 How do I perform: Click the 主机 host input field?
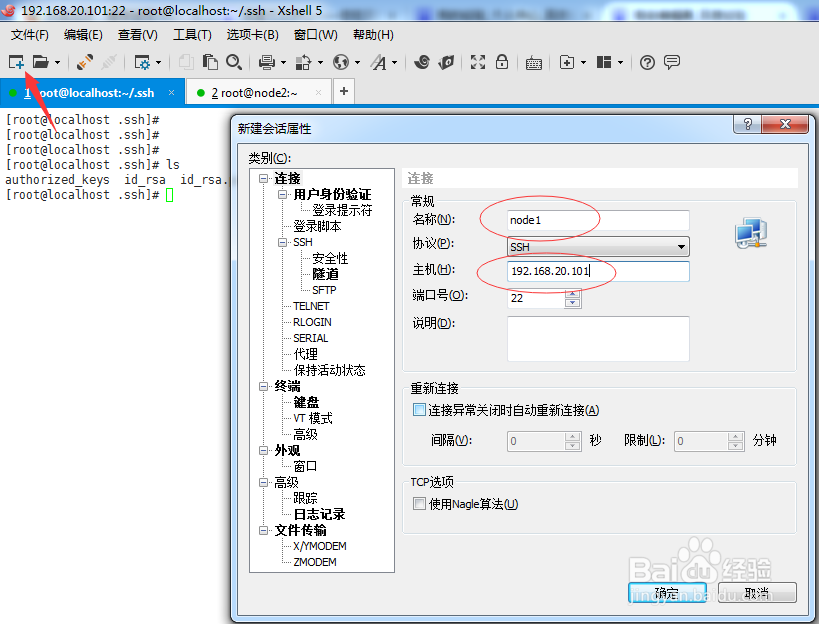tap(598, 272)
